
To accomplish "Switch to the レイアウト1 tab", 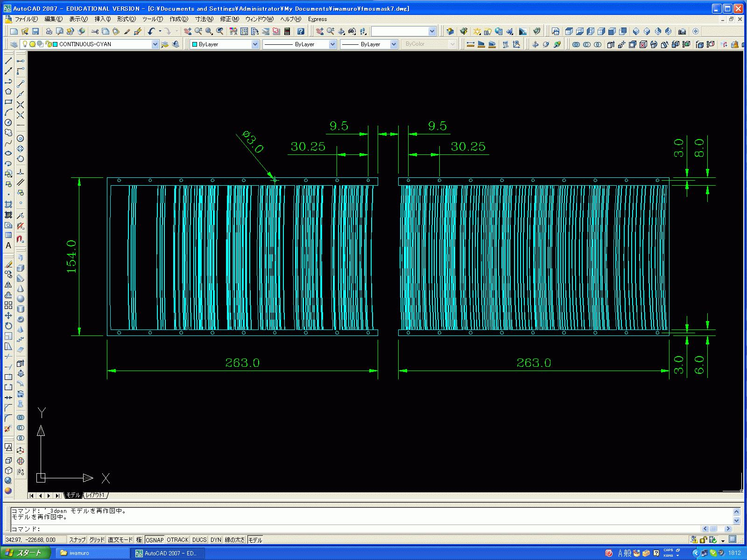I will tap(95, 495).
